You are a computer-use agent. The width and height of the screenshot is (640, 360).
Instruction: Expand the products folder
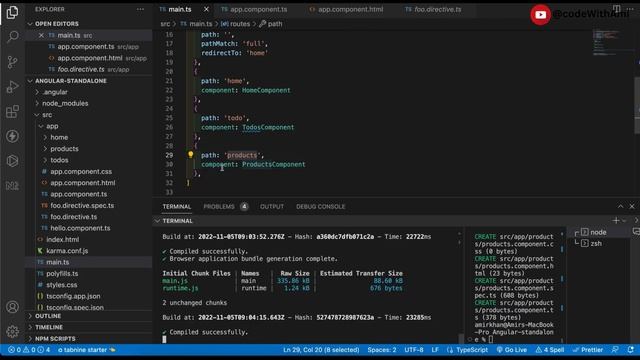coord(64,149)
